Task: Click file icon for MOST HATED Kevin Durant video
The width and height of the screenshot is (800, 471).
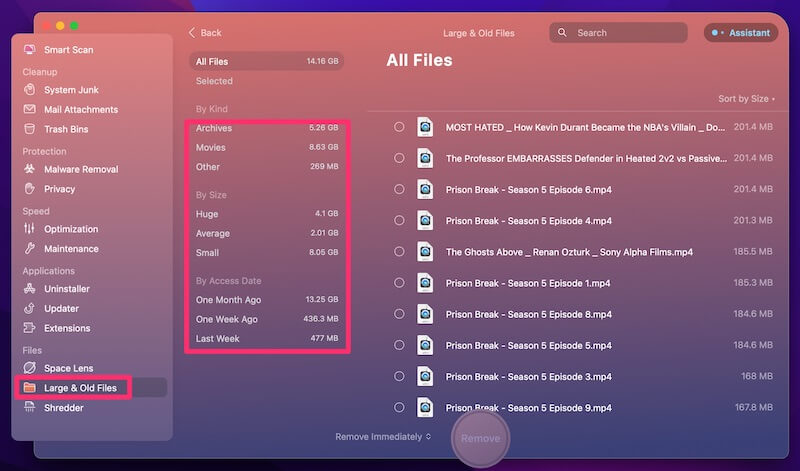Action: tap(425, 127)
